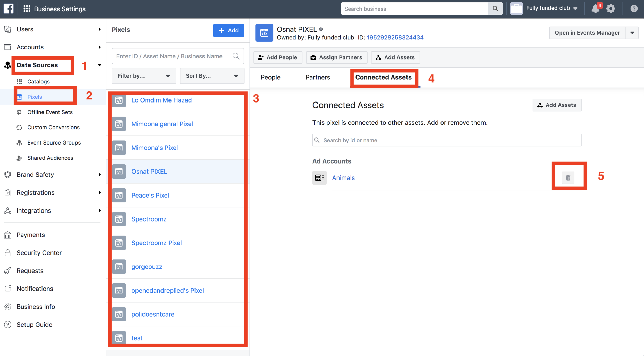Click the Facebook logo icon
This screenshot has height=356, width=644.
(x=9, y=9)
